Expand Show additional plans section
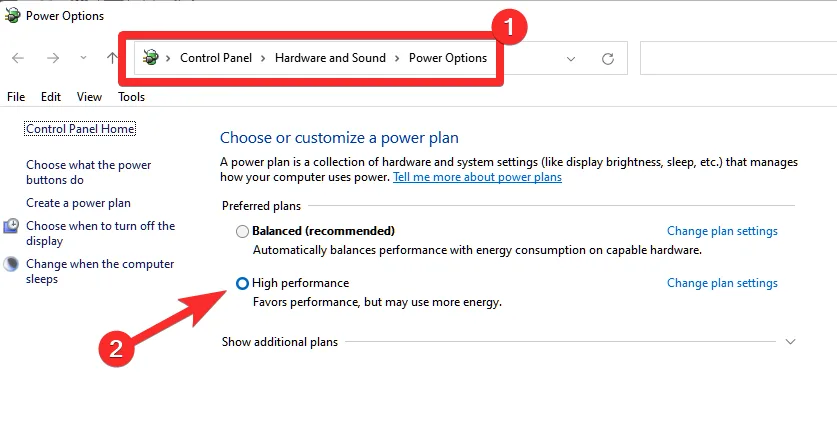Viewport: 837px width, 442px height. tap(790, 342)
